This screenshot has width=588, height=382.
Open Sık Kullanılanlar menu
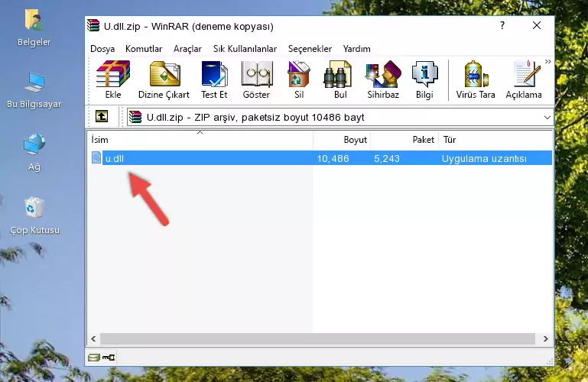(245, 49)
